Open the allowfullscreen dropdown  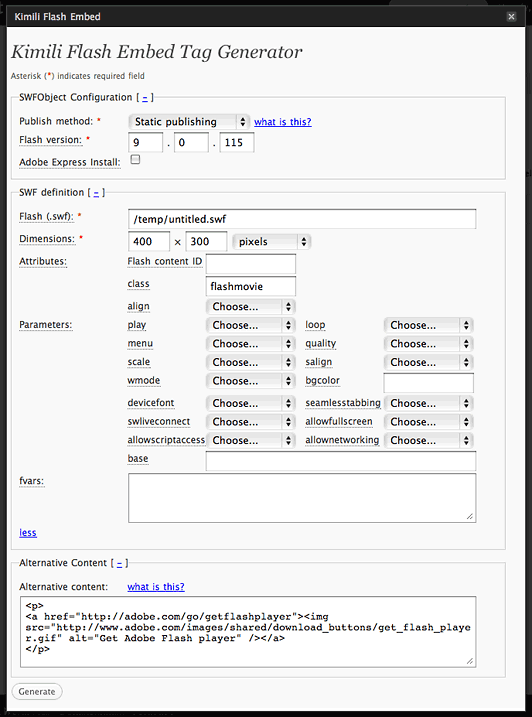point(429,422)
